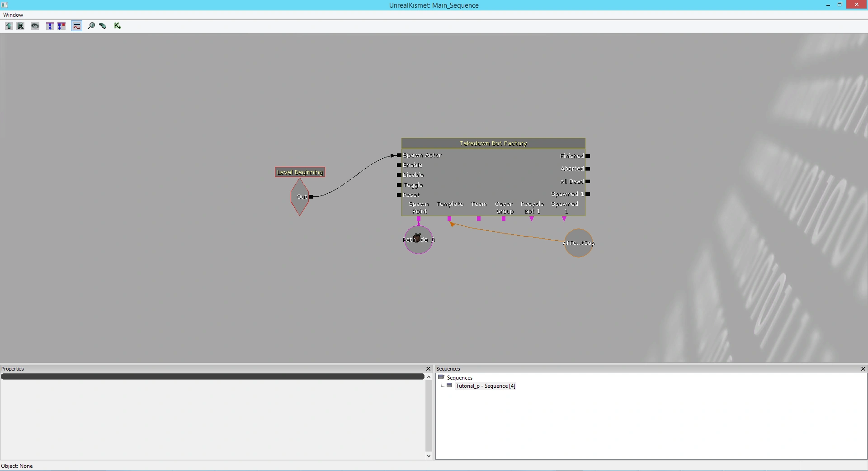Image resolution: width=868 pixels, height=471 pixels.
Task: Click the Recycle Bot 1 variable connector
Action: coord(532,219)
